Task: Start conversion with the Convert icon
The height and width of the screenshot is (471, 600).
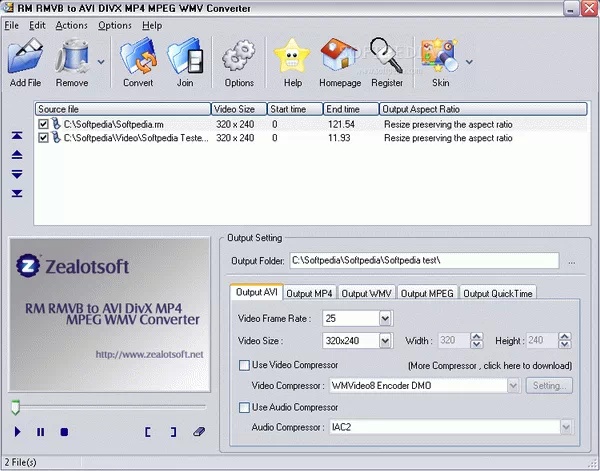Action: click(138, 56)
